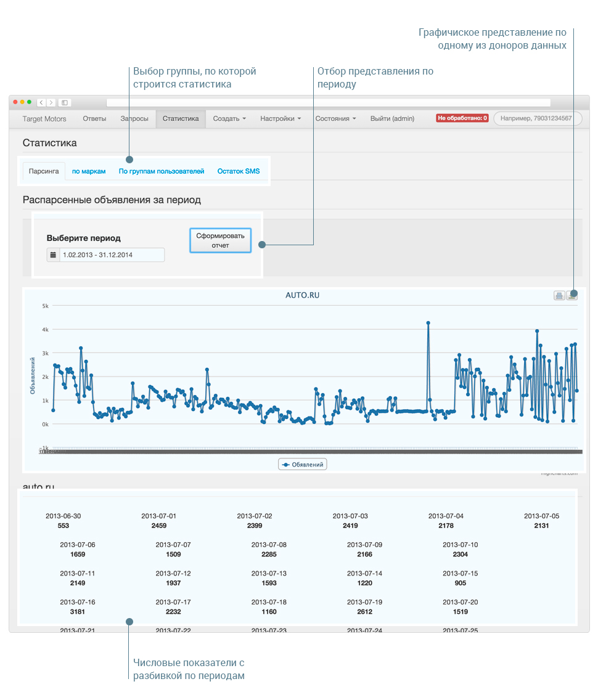Screen dimensions: 598x700
Task: Click the browser forward arrow
Action: [x=51, y=103]
